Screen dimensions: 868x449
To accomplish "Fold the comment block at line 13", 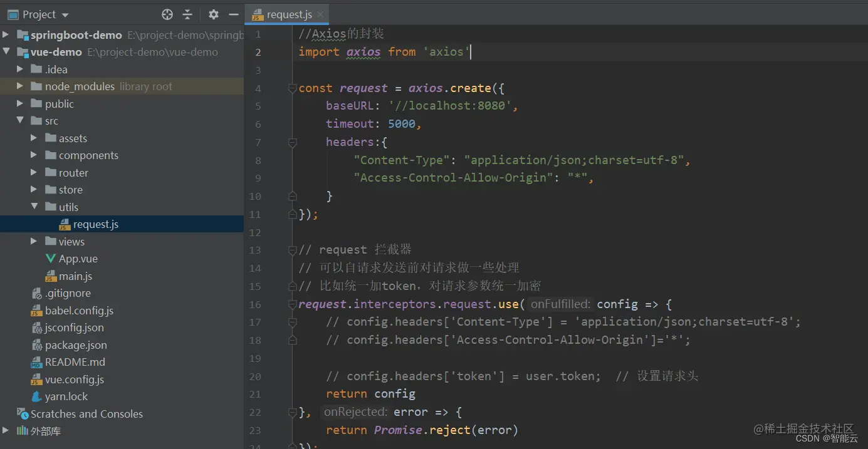I will click(x=292, y=250).
